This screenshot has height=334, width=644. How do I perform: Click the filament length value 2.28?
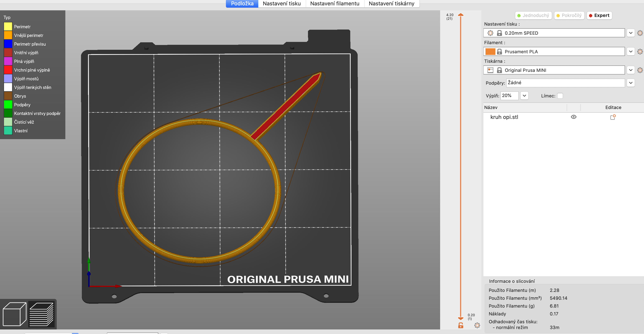pyautogui.click(x=554, y=290)
